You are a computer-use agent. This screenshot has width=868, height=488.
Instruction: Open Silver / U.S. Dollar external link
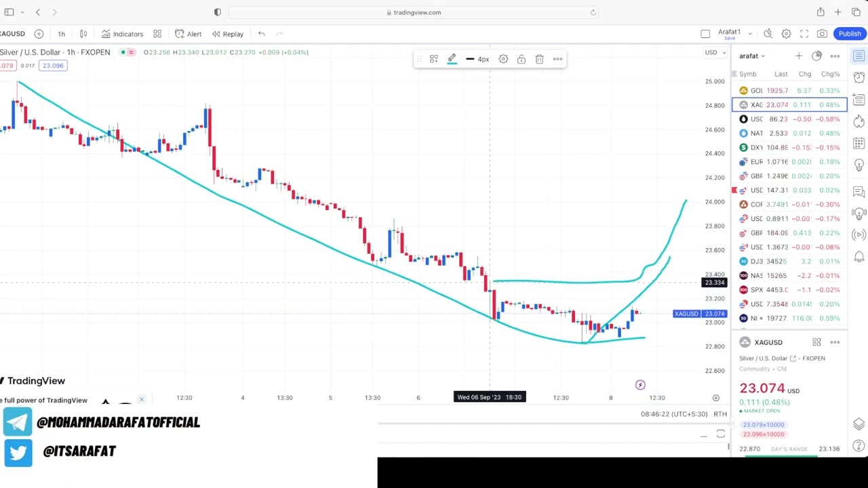click(793, 358)
